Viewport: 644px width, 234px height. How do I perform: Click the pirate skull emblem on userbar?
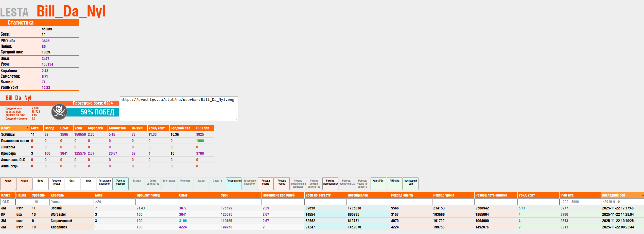click(x=59, y=112)
